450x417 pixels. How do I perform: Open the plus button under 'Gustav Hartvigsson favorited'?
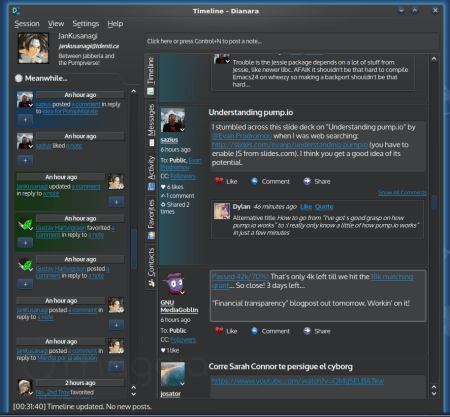tap(25, 243)
